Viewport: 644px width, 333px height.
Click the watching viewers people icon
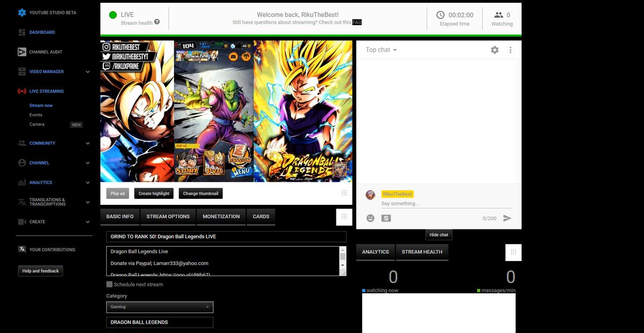pyautogui.click(x=499, y=15)
